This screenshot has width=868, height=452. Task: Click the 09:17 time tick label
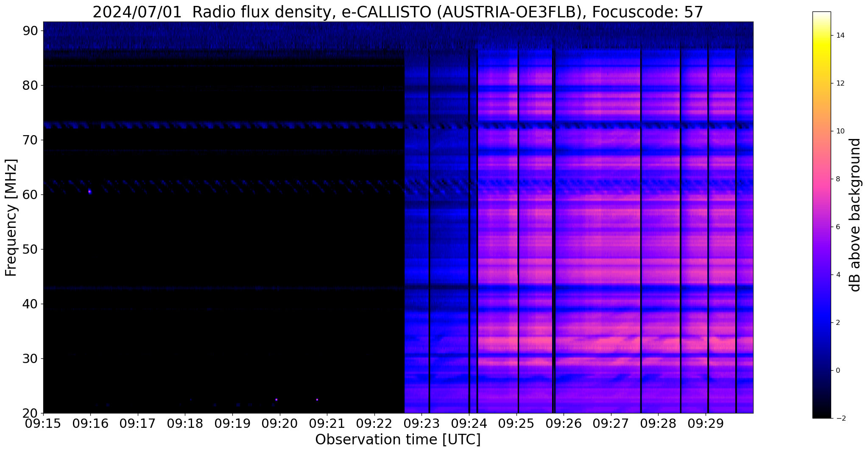point(138,423)
